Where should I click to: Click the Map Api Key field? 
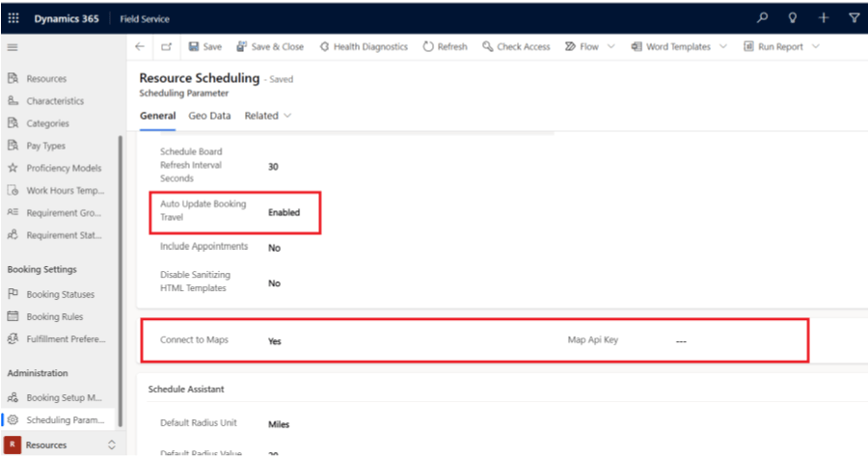pyautogui.click(x=680, y=341)
